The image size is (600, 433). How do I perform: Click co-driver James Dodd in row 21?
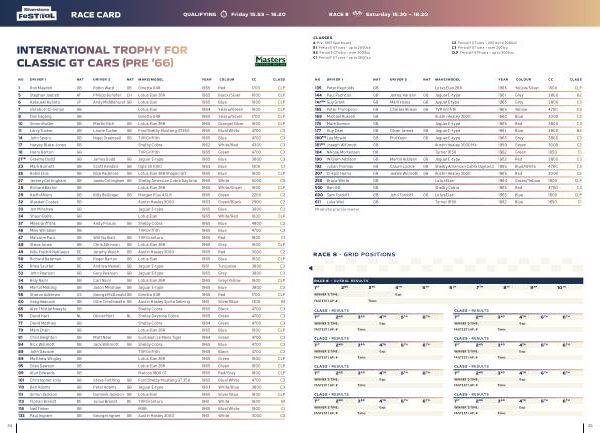coord(104,159)
